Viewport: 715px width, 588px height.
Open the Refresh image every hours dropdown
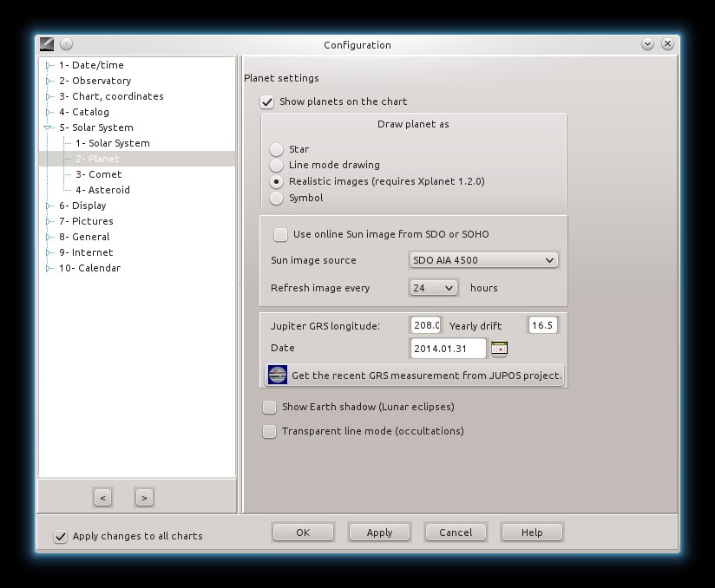pos(433,288)
